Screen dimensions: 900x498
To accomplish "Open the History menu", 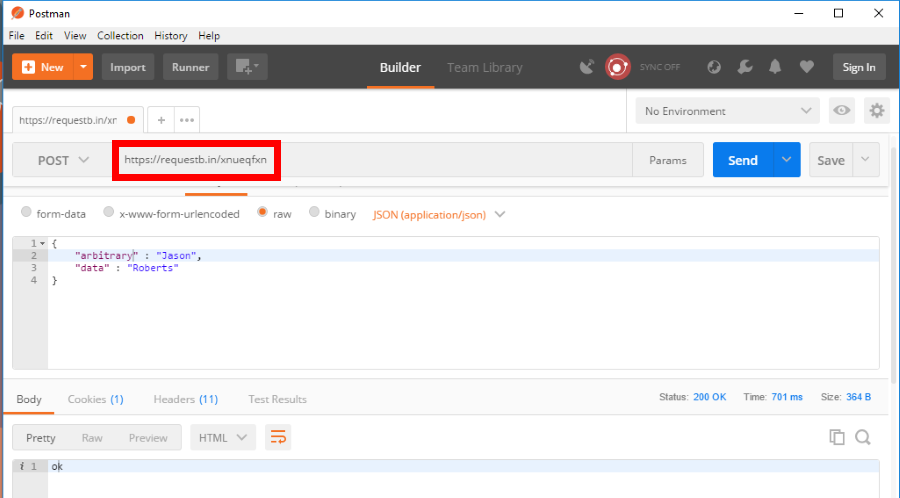I will click(x=170, y=36).
